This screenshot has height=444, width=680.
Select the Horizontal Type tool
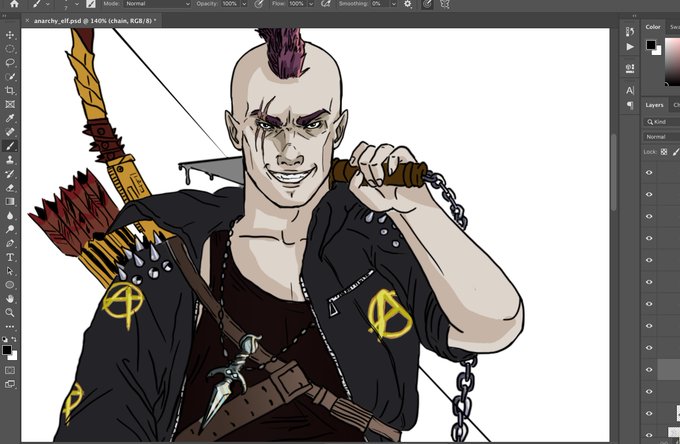10,257
